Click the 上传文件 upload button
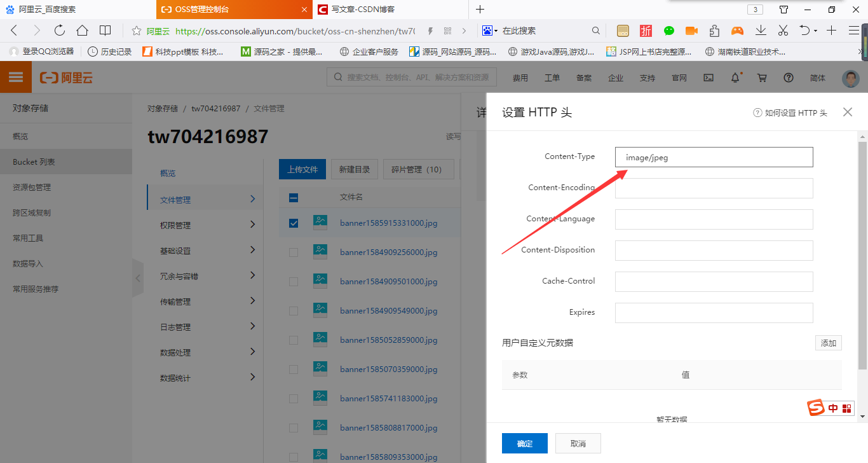This screenshot has height=463, width=868. [x=302, y=169]
